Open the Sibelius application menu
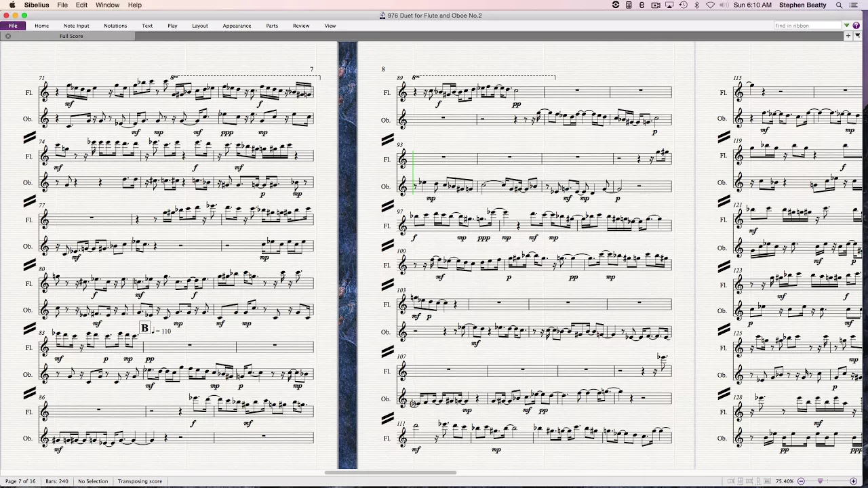This screenshot has width=868, height=488. coord(37,5)
